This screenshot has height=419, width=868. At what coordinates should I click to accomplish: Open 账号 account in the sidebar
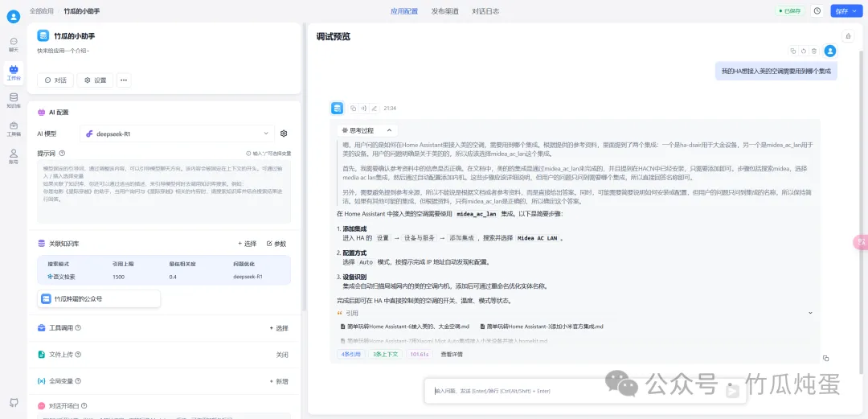pos(14,157)
